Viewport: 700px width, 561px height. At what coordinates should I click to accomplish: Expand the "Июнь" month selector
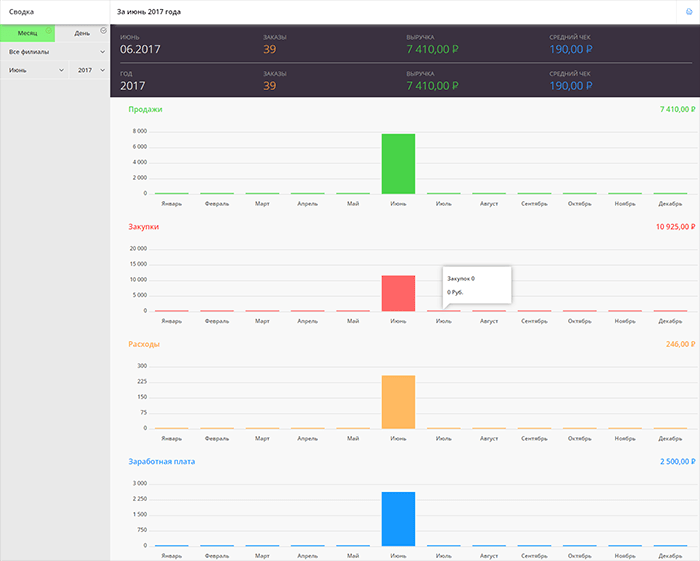[x=36, y=70]
